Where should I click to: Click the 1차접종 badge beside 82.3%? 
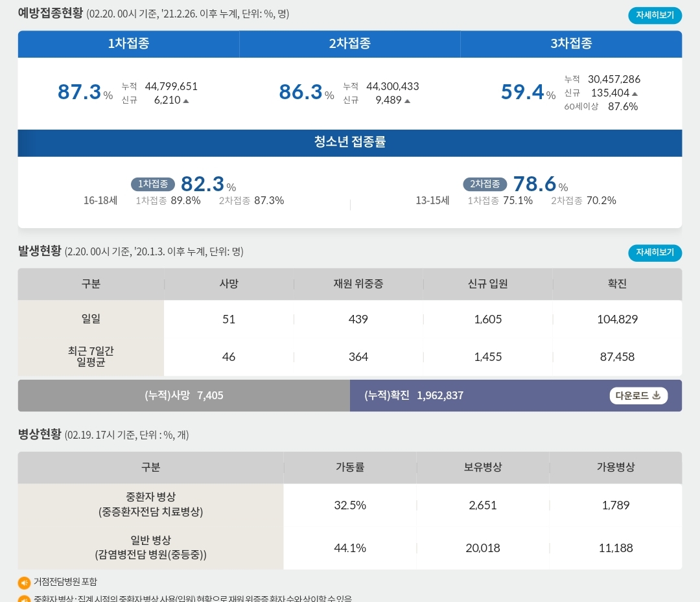coord(153,184)
